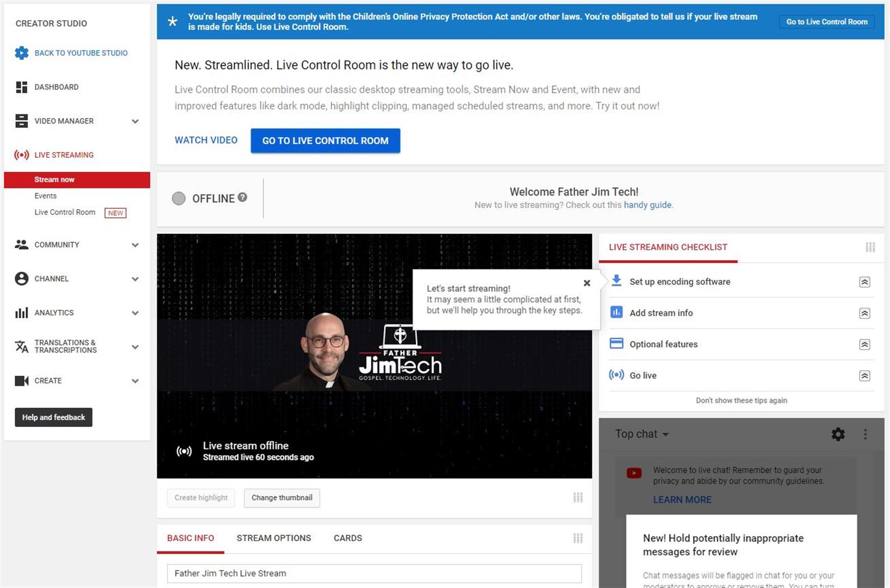Open the live chat three-dot menu
Image resolution: width=890 pixels, height=588 pixels.
pyautogui.click(x=865, y=434)
